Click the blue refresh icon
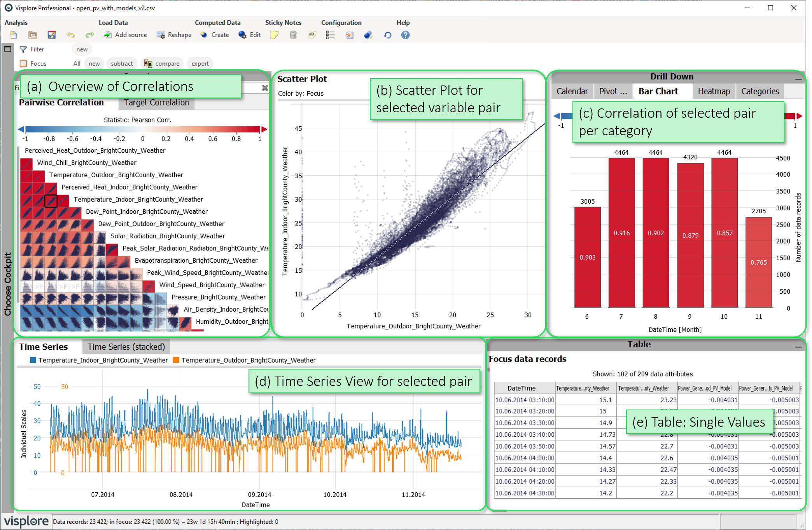The width and height of the screenshot is (812, 530). (x=387, y=35)
